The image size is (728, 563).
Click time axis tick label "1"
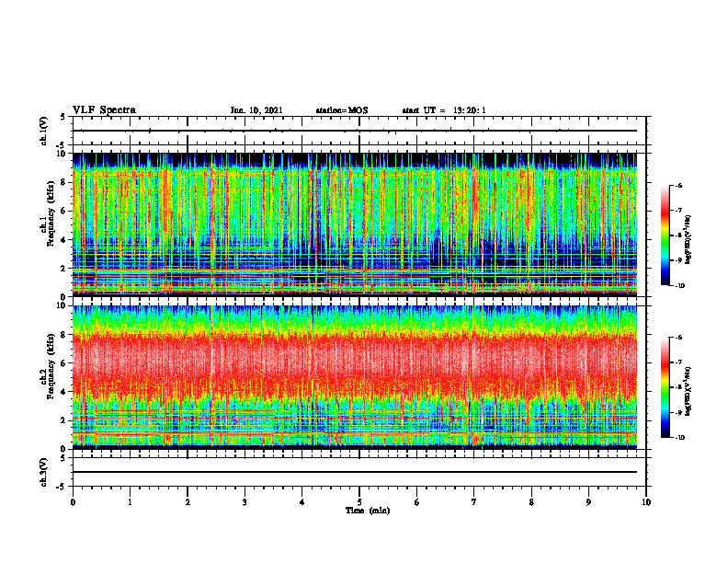pyautogui.click(x=130, y=502)
